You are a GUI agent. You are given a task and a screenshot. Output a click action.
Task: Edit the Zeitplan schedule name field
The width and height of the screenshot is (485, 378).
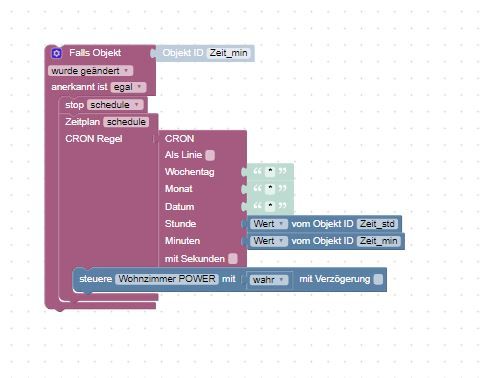pyautogui.click(x=126, y=122)
